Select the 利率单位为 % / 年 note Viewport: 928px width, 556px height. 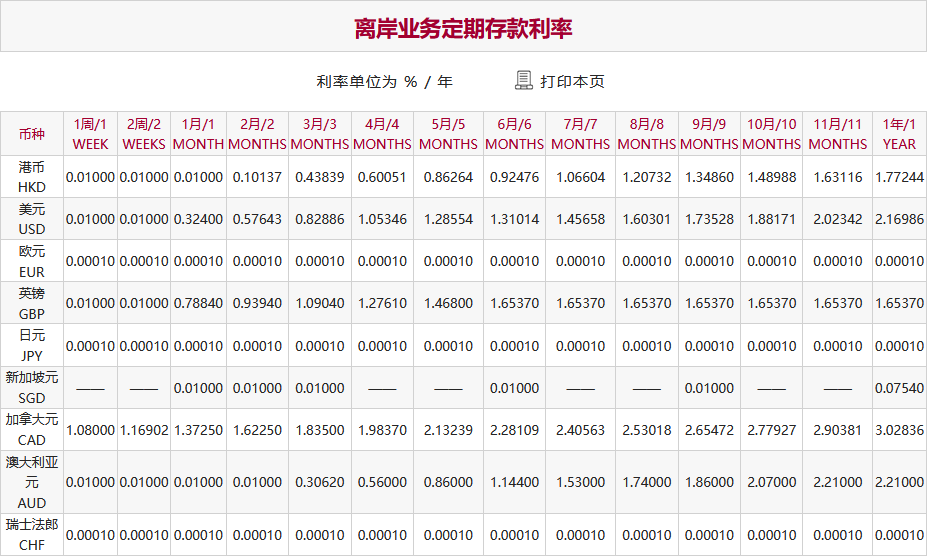point(385,82)
